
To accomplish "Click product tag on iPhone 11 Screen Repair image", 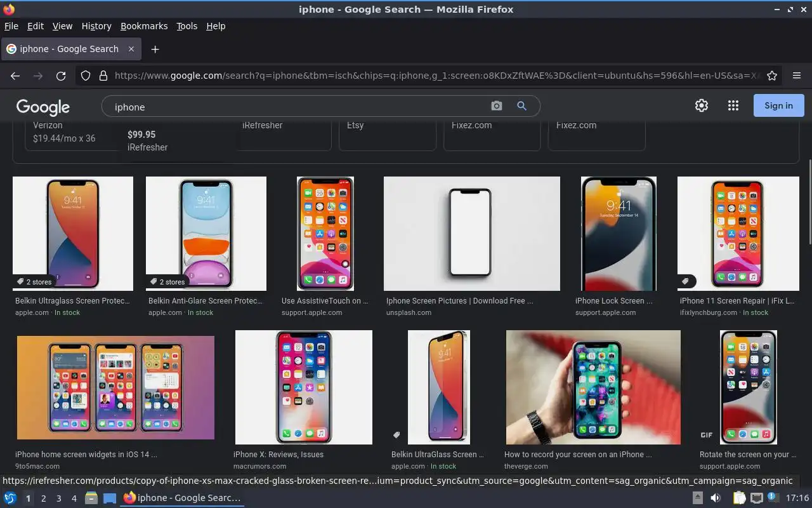I will coord(686,281).
